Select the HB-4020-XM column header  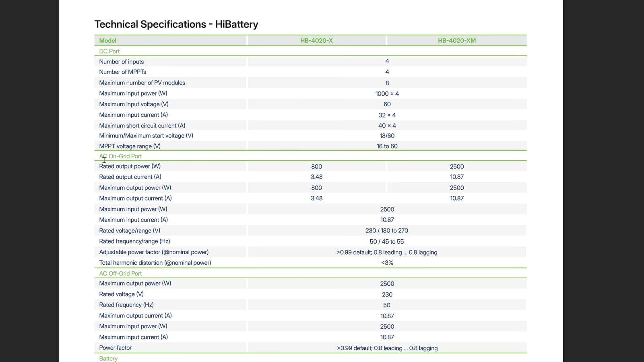[x=457, y=41]
